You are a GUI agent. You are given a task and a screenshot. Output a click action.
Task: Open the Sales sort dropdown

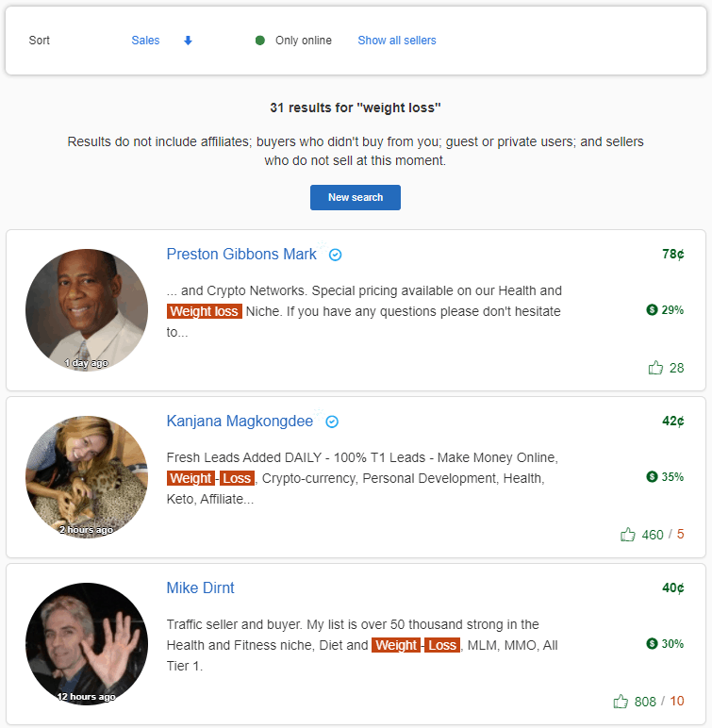(145, 41)
